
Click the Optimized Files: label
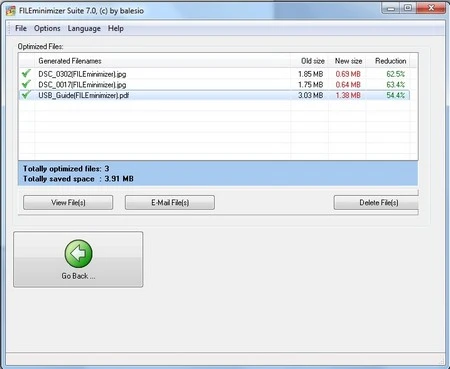[40, 46]
